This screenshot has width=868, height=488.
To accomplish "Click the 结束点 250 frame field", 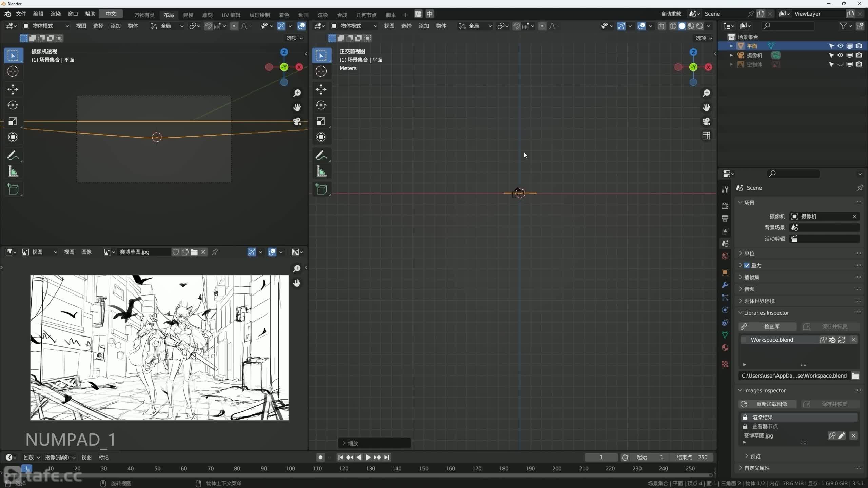I will pos(692,457).
